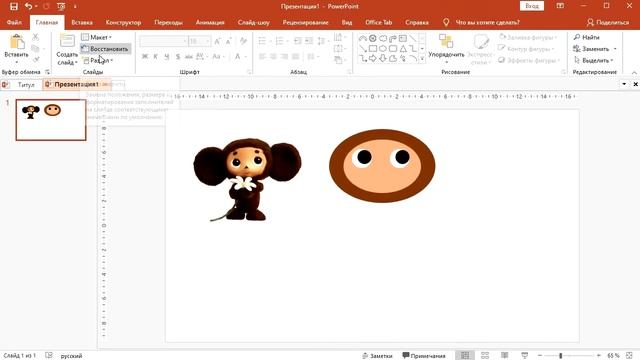The image size is (640, 360).
Task: Toggle bold (Ж) formatting
Action: pyautogui.click(x=144, y=56)
